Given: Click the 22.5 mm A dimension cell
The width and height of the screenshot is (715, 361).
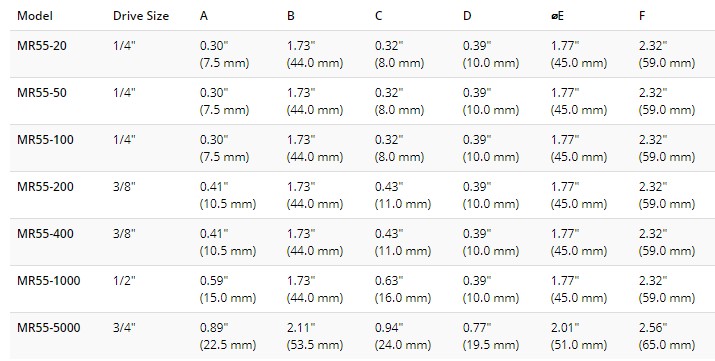Looking at the screenshot, I should pos(228,336).
